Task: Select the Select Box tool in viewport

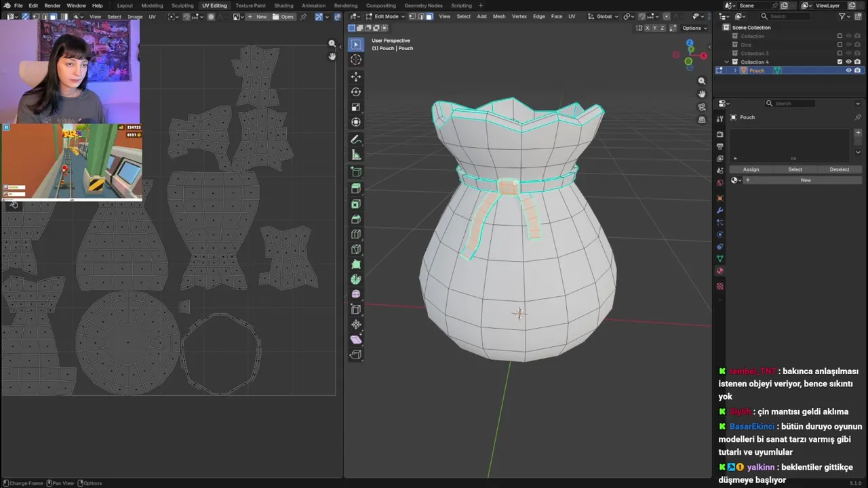Action: tap(356, 45)
